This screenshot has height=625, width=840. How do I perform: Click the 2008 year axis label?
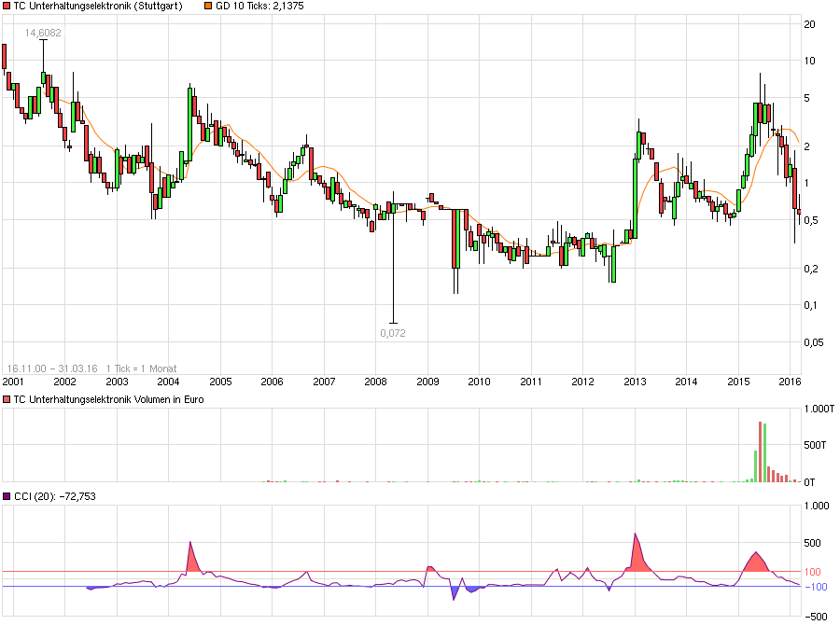375,382
